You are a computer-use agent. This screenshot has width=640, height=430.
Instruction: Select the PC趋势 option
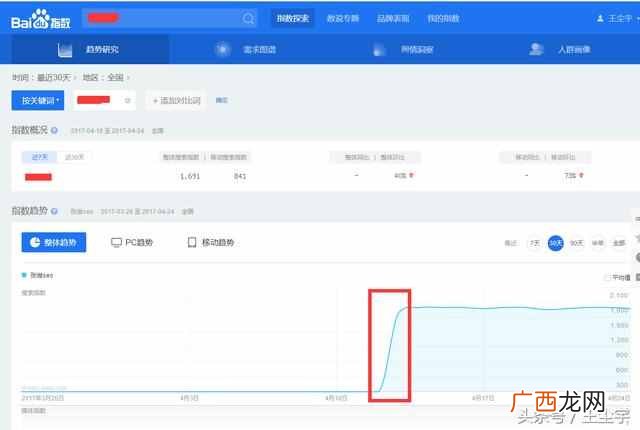[x=131, y=242]
